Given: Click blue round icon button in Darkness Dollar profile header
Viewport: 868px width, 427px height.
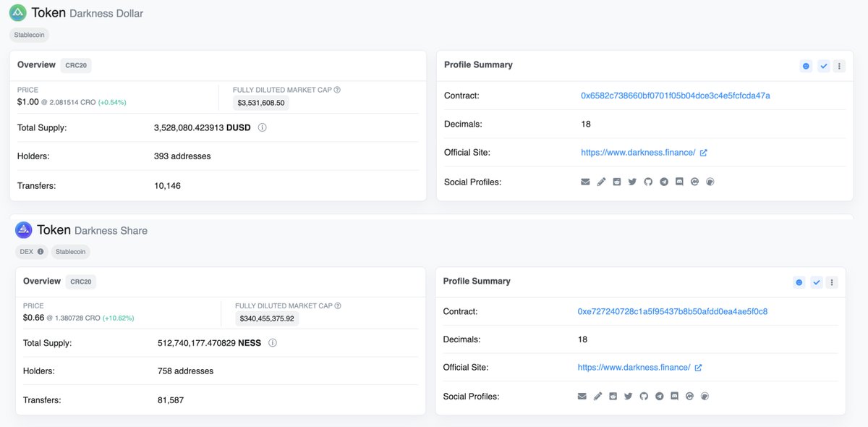Looking at the screenshot, I should point(806,66).
